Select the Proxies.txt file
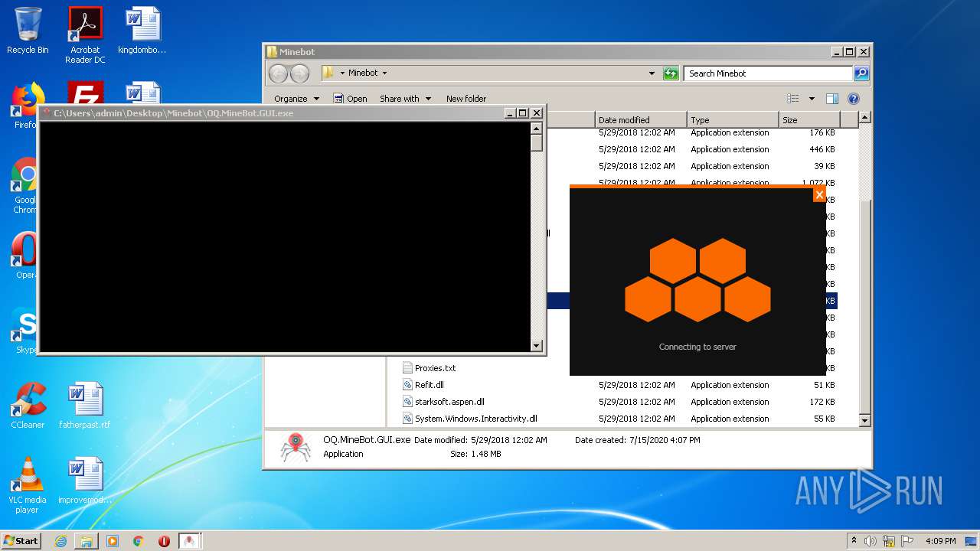 (x=435, y=368)
